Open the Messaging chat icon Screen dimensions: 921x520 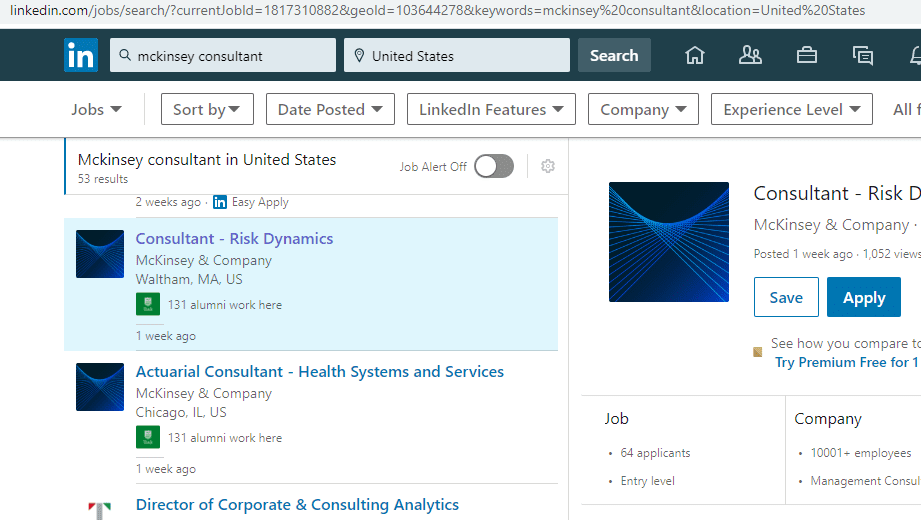[862, 56]
